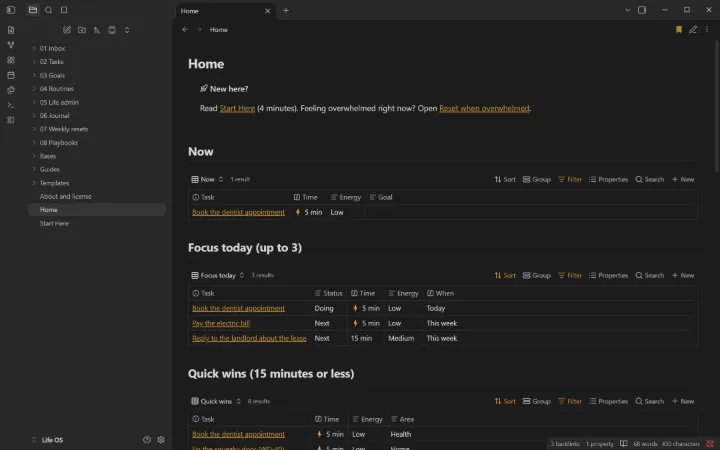Open quick switcher ribbon icon

tap(11, 30)
